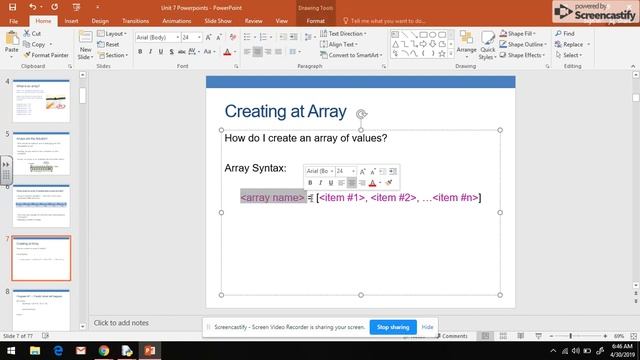Apply the red font color in ribbon

227,52
